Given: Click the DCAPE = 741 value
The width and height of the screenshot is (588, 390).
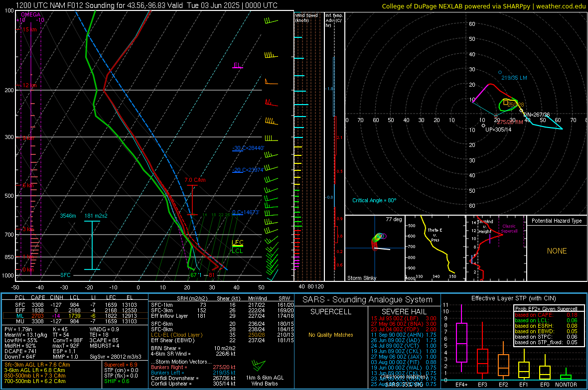Looking at the screenshot, I should pos(20,351).
